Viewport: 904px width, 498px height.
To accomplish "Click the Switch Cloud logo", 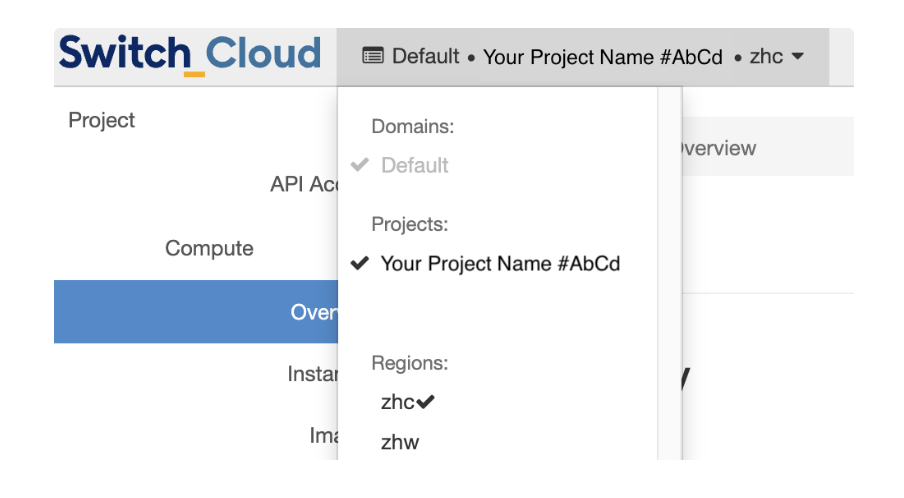I will pos(190,55).
